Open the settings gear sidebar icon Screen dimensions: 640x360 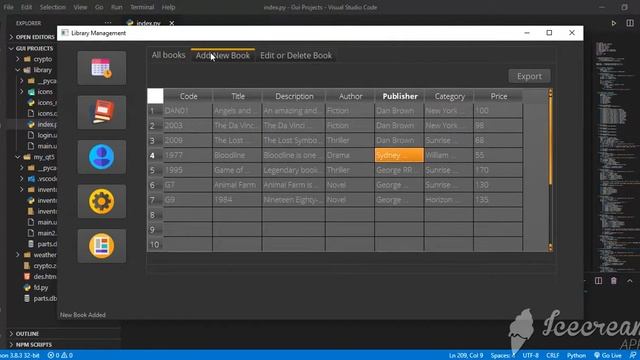[102, 201]
